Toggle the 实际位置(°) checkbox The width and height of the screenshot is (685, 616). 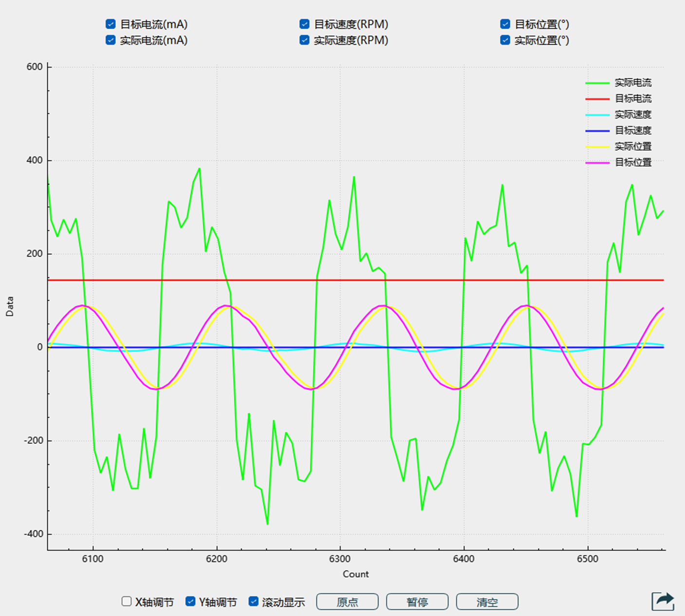505,40
